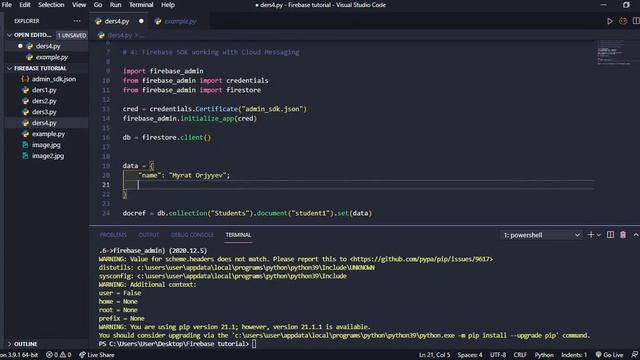Open the Terminal menu

point(141,5)
